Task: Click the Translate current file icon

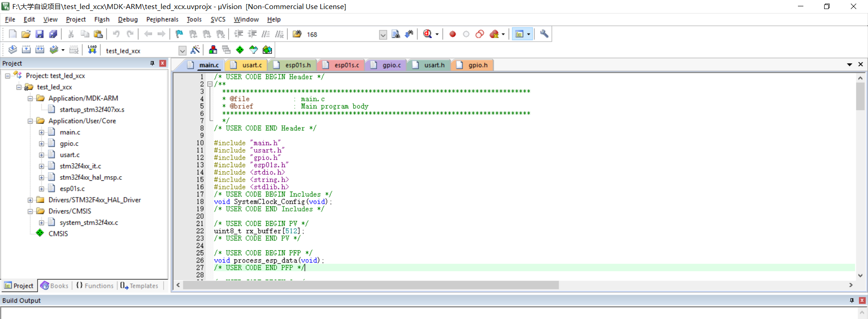Action: [13, 50]
